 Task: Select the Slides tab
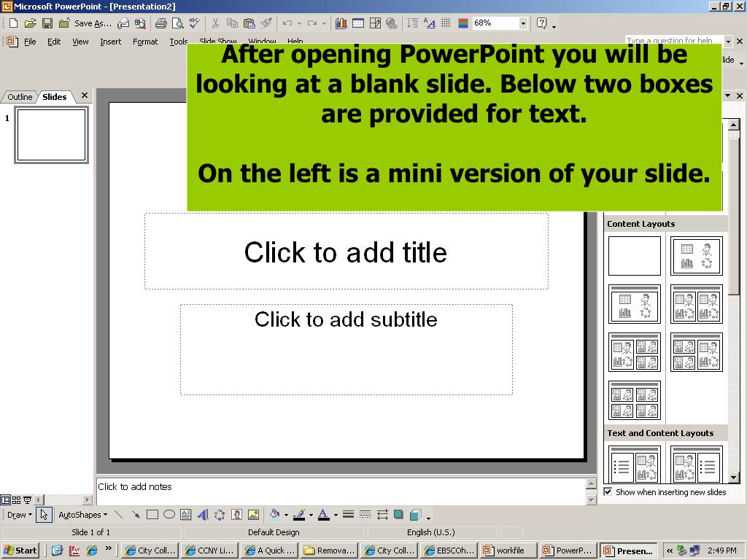54,97
